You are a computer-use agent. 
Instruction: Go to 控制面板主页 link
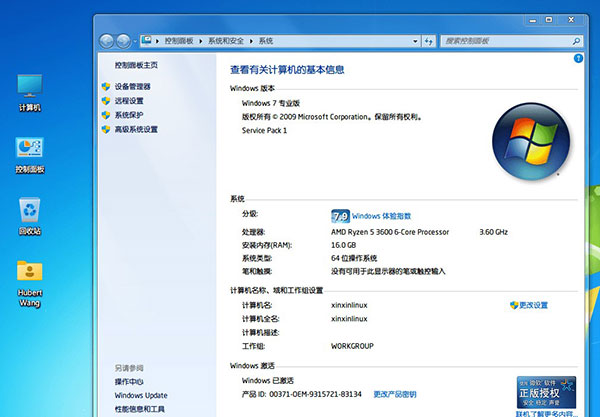136,64
